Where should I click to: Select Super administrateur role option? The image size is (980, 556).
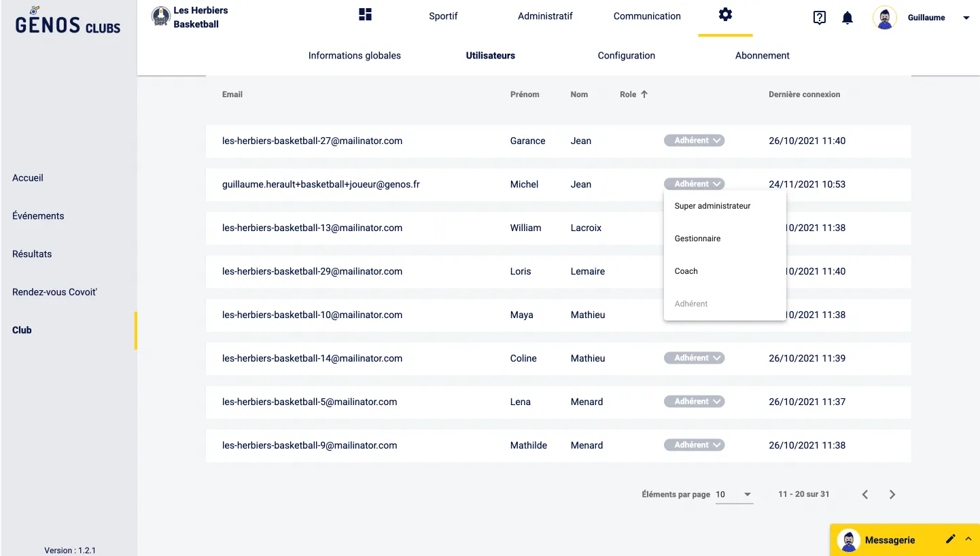tap(712, 206)
